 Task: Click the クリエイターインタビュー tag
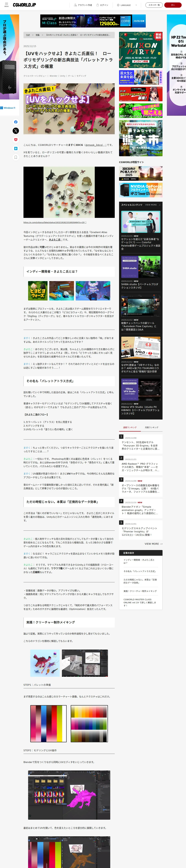pos(35,76)
